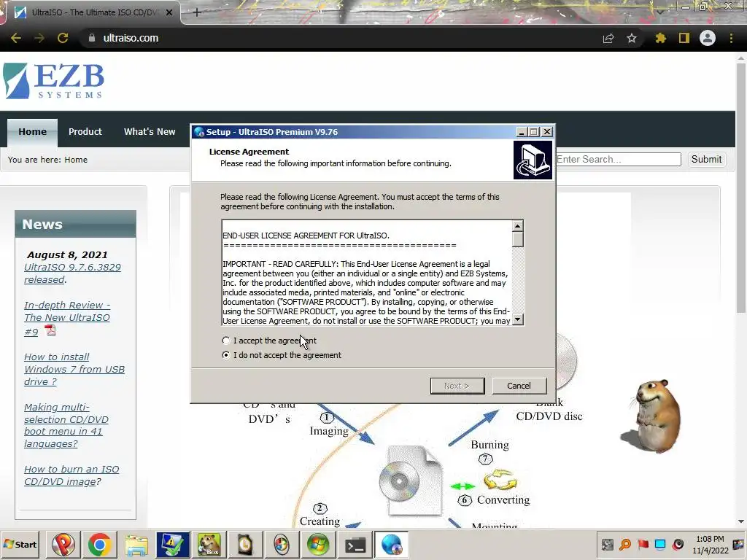Click the lock icon in the address bar
747x560 pixels.
pos(91,38)
